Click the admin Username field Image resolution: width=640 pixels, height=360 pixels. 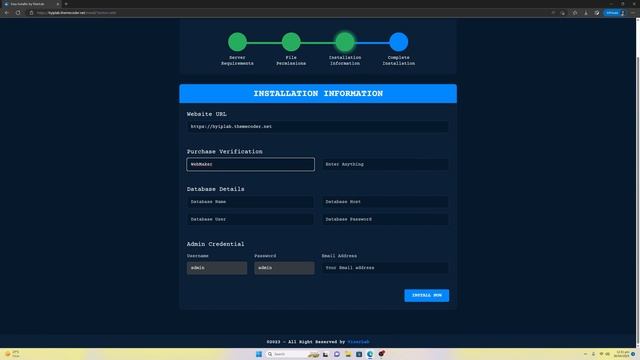[217, 268]
